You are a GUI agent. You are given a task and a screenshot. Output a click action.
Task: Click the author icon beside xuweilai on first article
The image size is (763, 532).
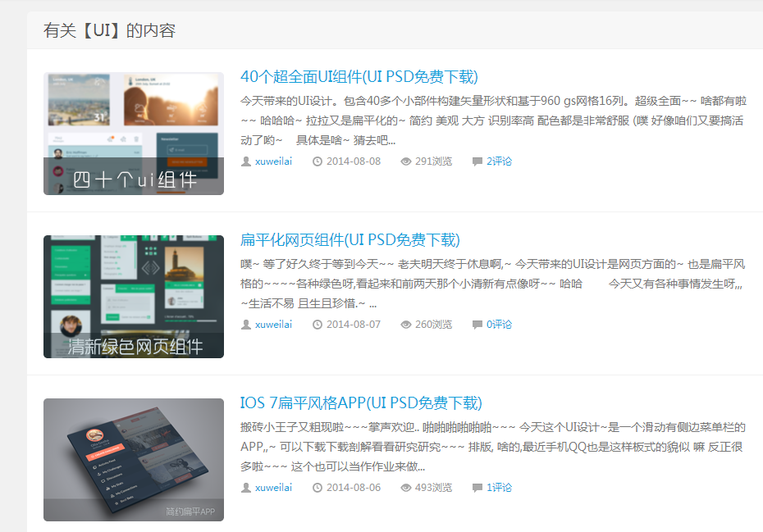(245, 161)
